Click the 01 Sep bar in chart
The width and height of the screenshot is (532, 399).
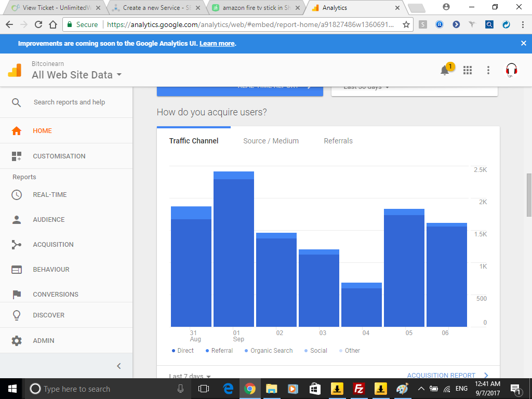pos(234,249)
